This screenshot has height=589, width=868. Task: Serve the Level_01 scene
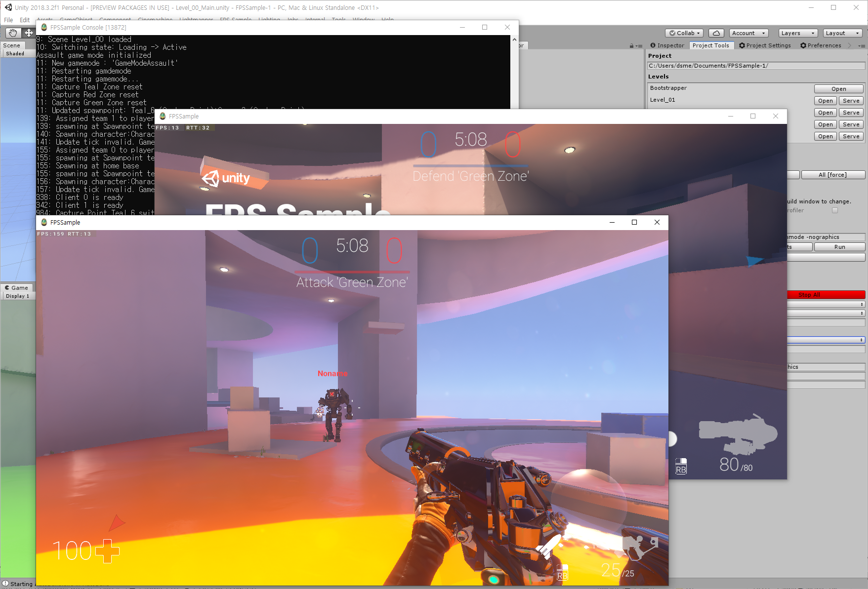pyautogui.click(x=851, y=101)
